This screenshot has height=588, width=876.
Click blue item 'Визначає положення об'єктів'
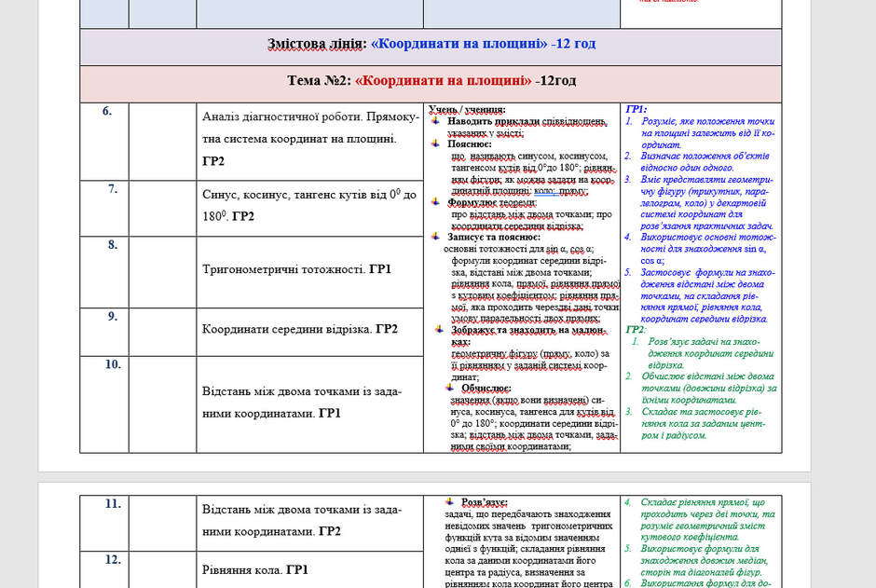click(x=705, y=161)
